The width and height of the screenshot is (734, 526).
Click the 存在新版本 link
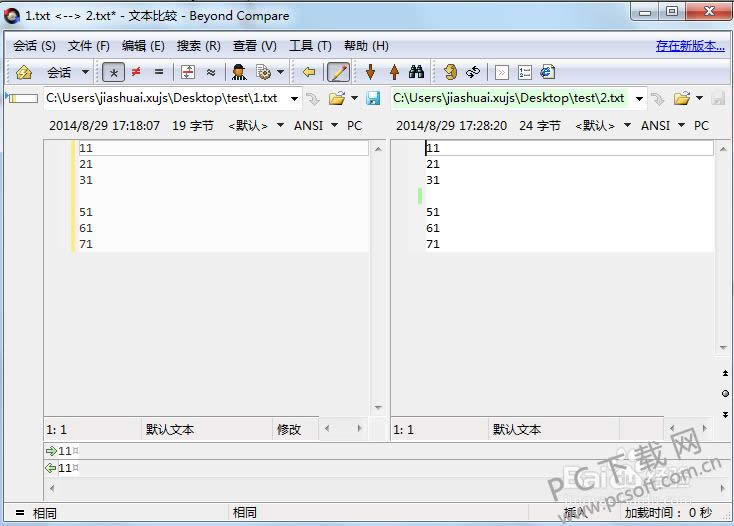pos(690,46)
